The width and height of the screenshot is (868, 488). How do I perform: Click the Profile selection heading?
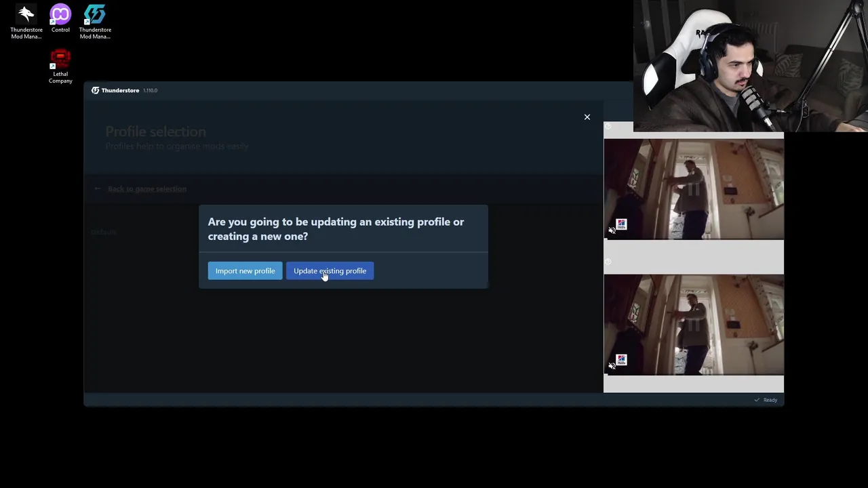click(155, 131)
